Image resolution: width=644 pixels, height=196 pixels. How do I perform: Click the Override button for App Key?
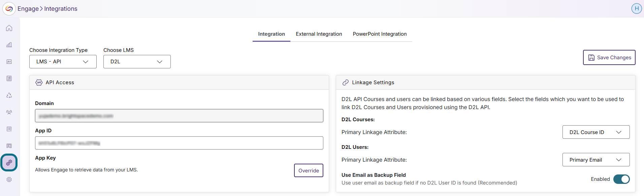point(309,170)
